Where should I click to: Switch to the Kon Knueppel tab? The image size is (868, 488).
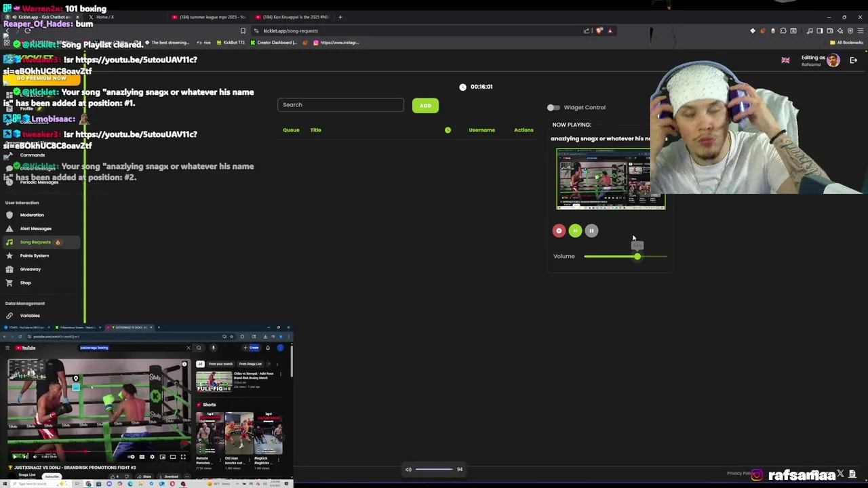click(x=292, y=17)
